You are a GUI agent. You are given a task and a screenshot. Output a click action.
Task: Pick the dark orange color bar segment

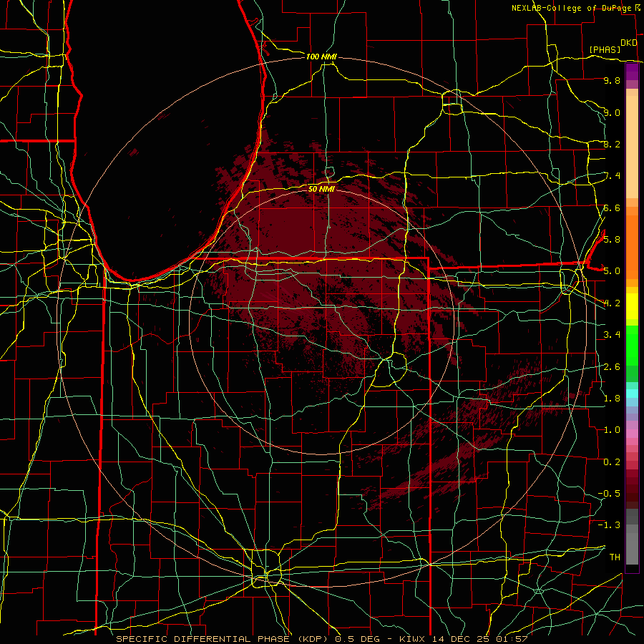[x=632, y=248]
